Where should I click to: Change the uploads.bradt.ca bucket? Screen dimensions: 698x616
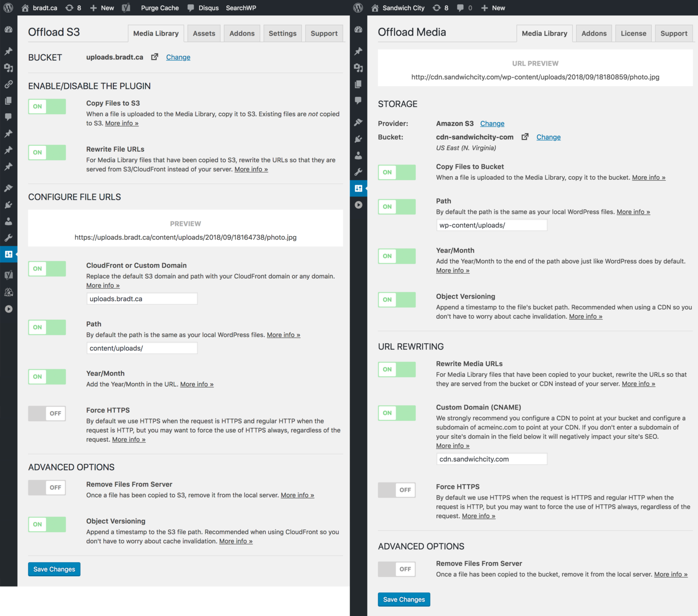pos(178,57)
